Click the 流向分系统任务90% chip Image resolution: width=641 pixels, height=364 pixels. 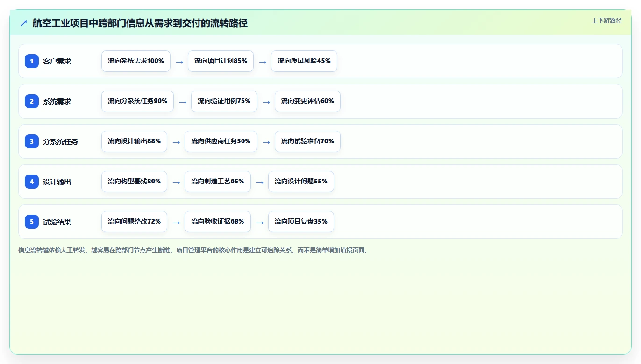pyautogui.click(x=137, y=101)
